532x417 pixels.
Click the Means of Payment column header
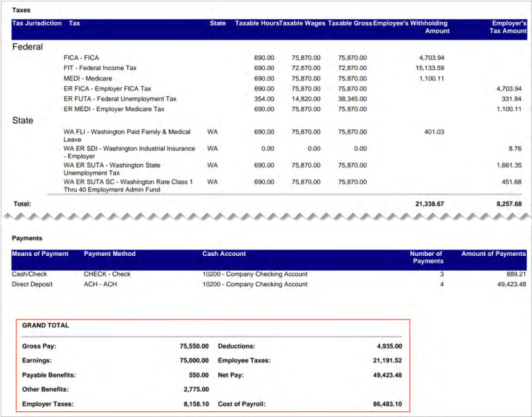coord(40,254)
